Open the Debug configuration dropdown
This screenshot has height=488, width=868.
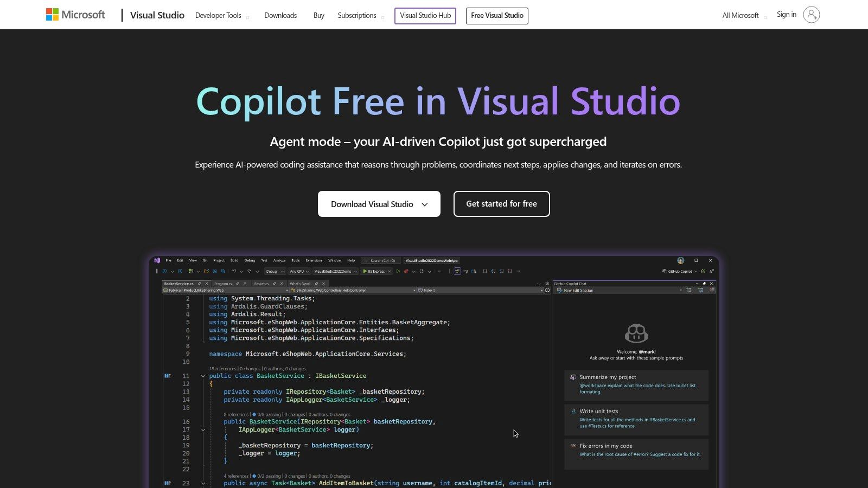(275, 271)
